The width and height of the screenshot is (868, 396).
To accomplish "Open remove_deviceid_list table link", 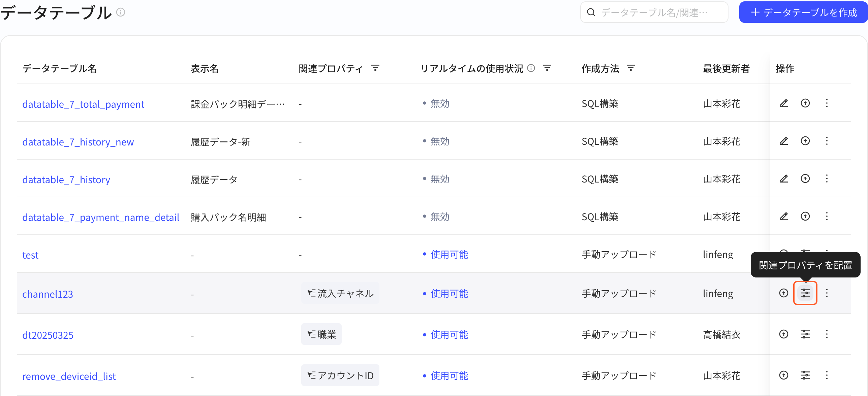I will [69, 376].
